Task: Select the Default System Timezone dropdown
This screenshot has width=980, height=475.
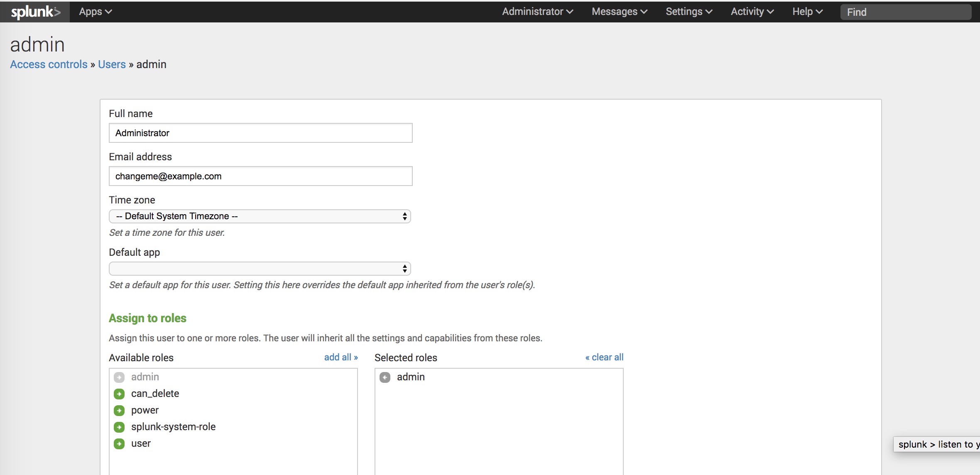Action: point(260,215)
